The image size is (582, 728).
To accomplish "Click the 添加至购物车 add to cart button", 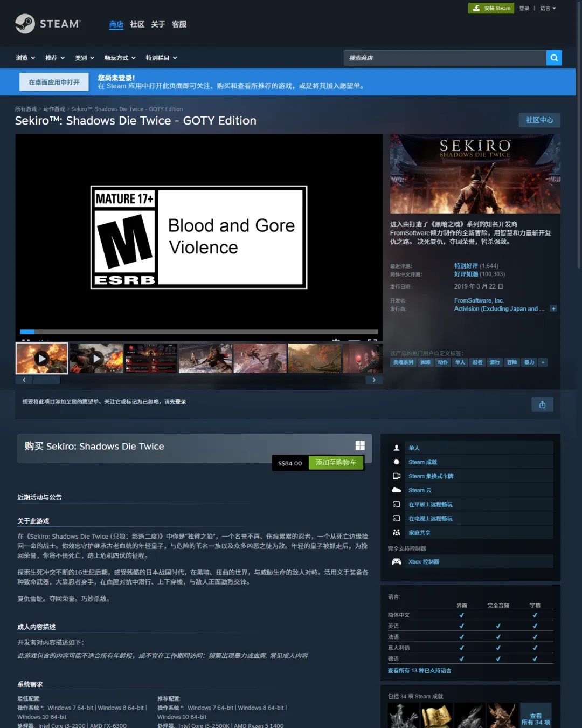I will pyautogui.click(x=336, y=463).
